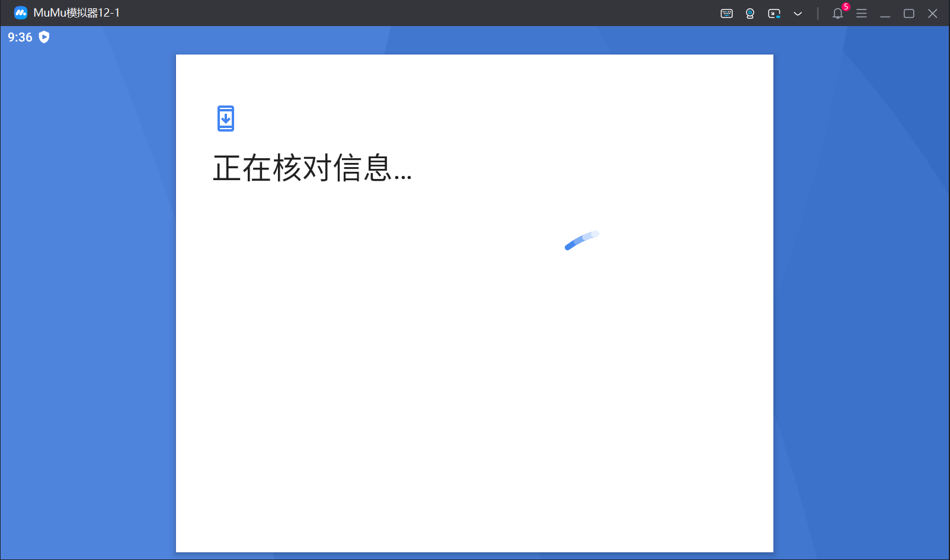Image resolution: width=950 pixels, height=560 pixels.
Task: Expand the toolbar overflow chevron
Action: 798,13
